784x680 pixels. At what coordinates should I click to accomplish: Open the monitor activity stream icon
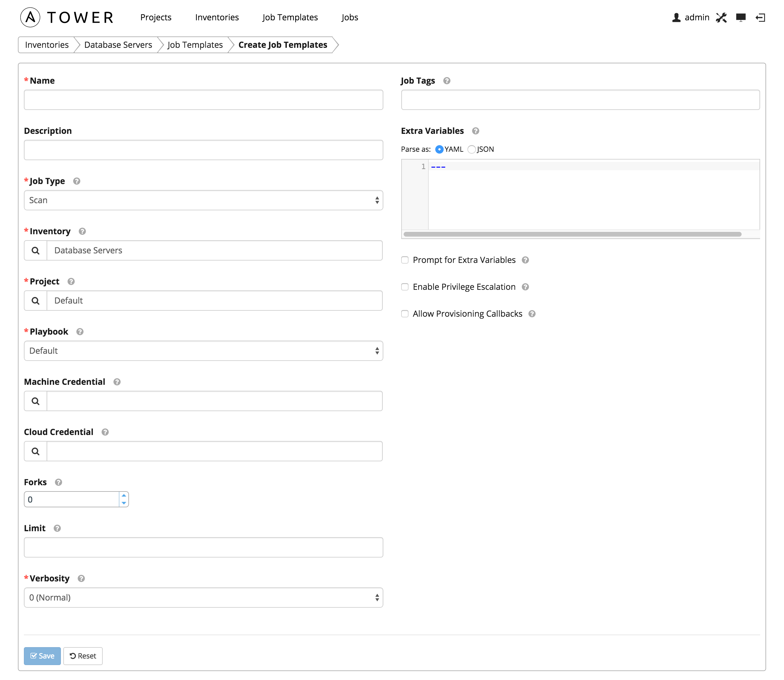tap(741, 17)
